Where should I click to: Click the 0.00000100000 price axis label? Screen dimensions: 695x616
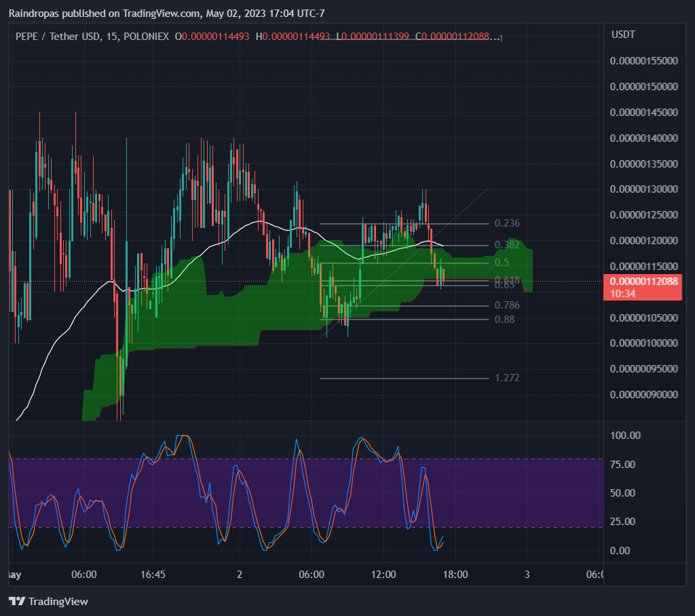pyautogui.click(x=643, y=343)
